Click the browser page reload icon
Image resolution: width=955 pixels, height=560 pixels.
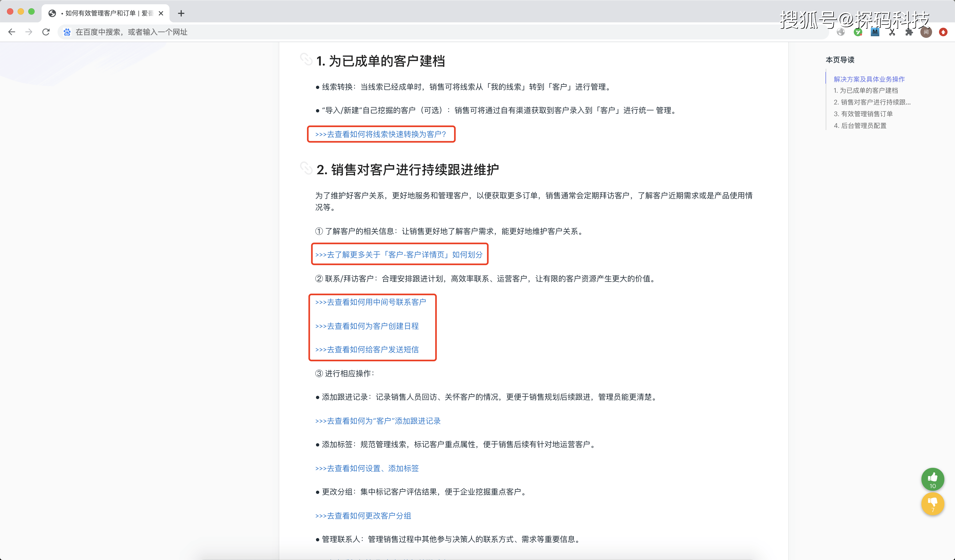pyautogui.click(x=46, y=32)
